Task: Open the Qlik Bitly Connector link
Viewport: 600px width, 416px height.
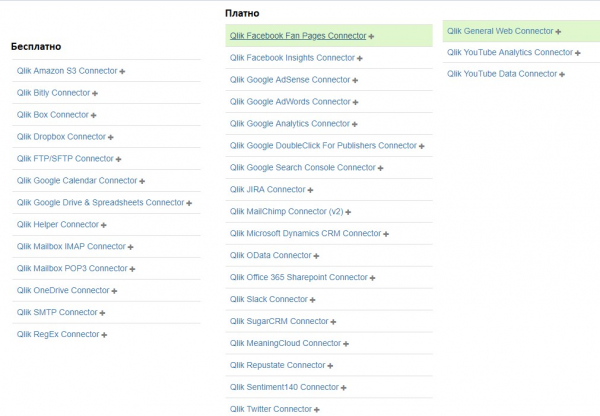Action: (x=53, y=93)
